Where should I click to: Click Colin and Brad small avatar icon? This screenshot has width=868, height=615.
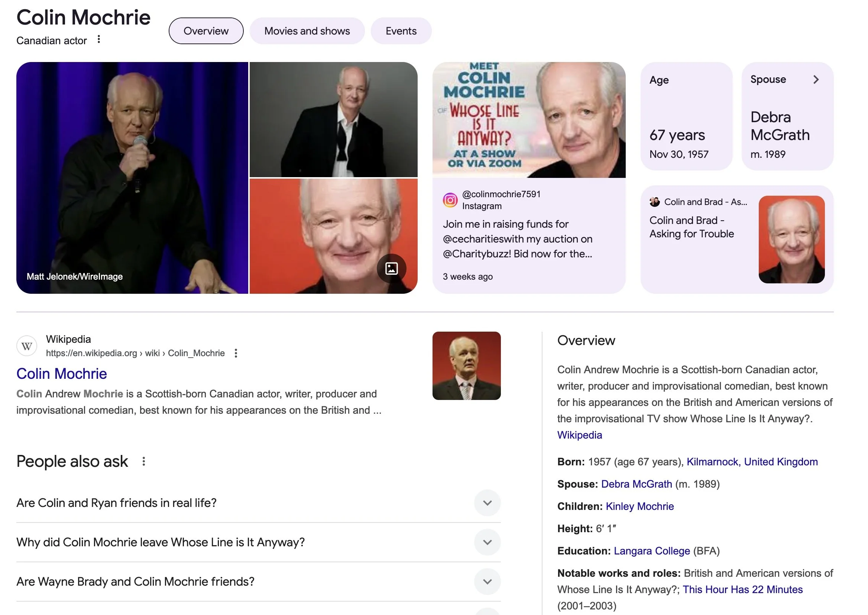[x=654, y=202]
